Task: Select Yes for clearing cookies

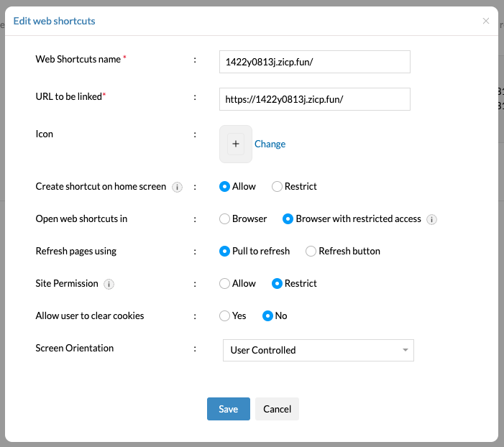Action: pyautogui.click(x=225, y=315)
